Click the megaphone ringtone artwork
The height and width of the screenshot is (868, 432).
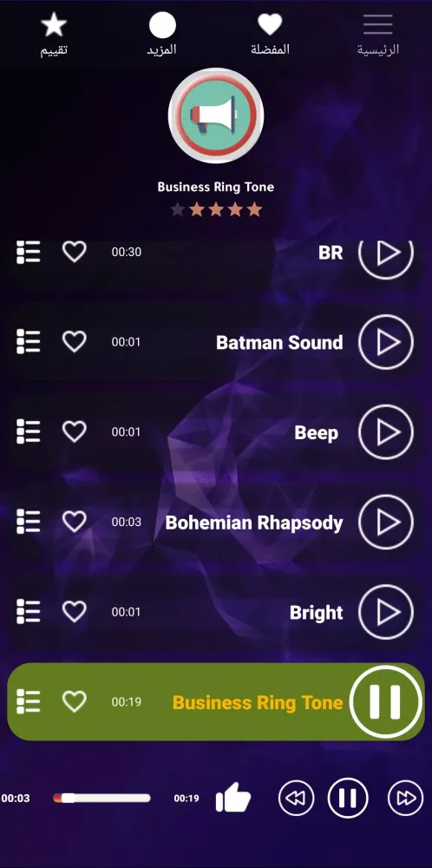pyautogui.click(x=216, y=115)
